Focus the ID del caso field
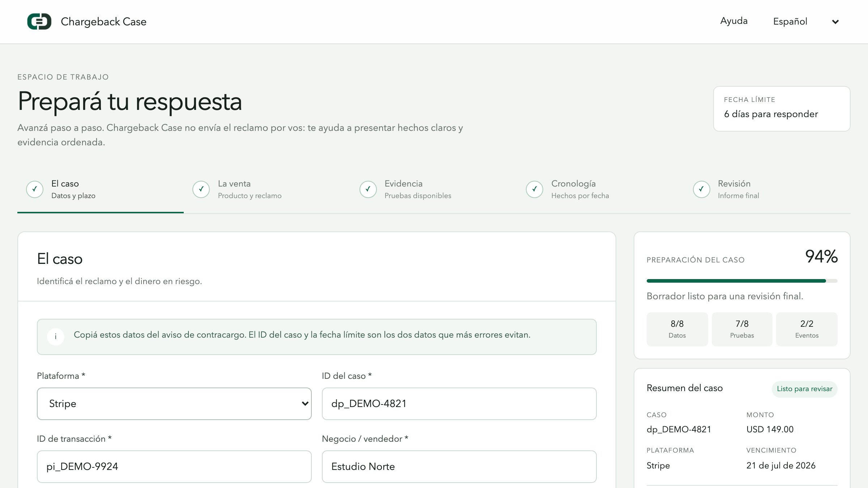 459,403
